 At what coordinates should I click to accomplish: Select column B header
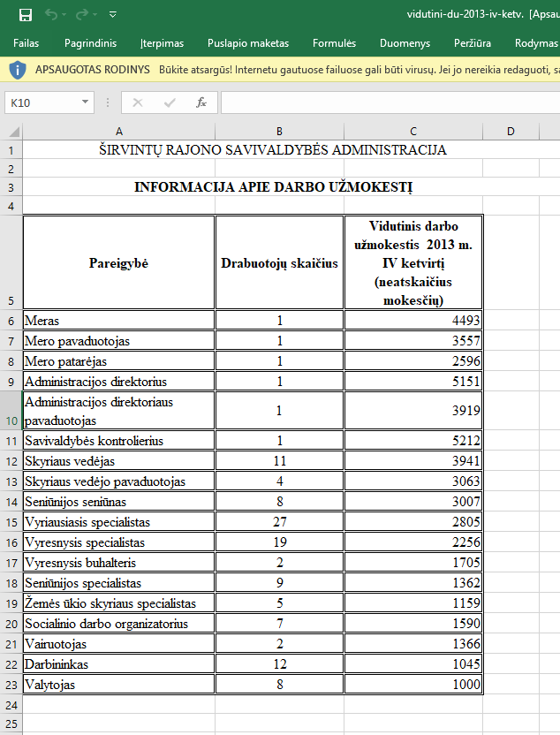coord(279,132)
